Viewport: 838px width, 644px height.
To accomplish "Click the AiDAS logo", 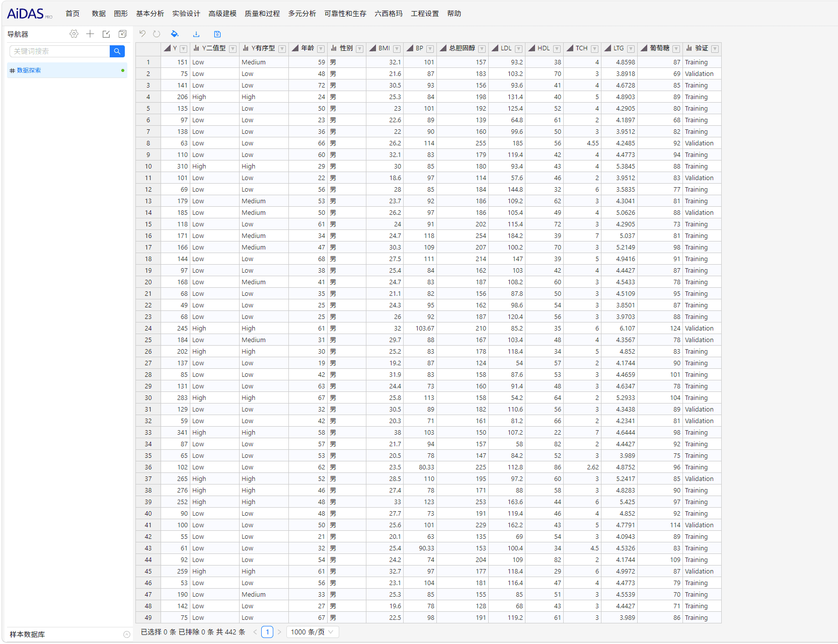I will pos(29,14).
